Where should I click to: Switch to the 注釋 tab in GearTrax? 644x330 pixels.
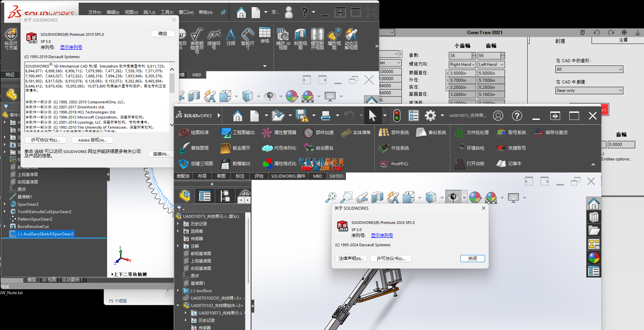623,40
